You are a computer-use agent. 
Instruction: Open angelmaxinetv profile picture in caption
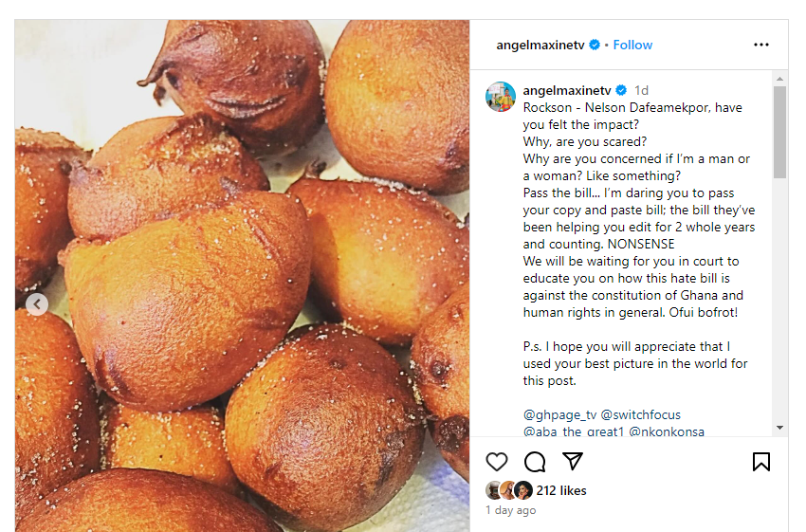pyautogui.click(x=501, y=96)
